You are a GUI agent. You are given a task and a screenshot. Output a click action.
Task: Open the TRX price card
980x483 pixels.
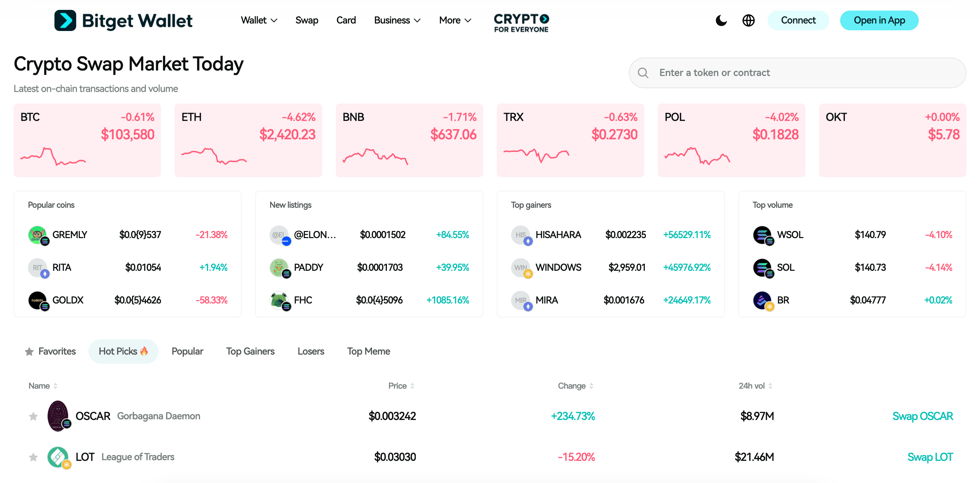point(570,140)
